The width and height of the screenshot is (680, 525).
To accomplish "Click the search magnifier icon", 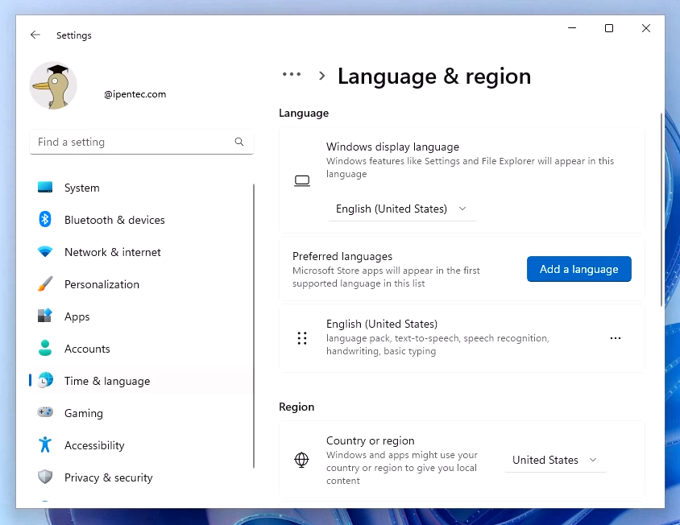I will (x=239, y=142).
